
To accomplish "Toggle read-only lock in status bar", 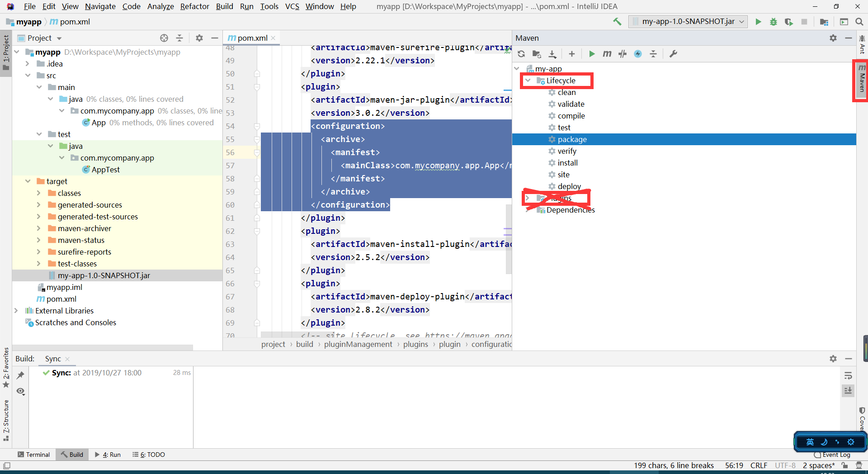I will (844, 465).
